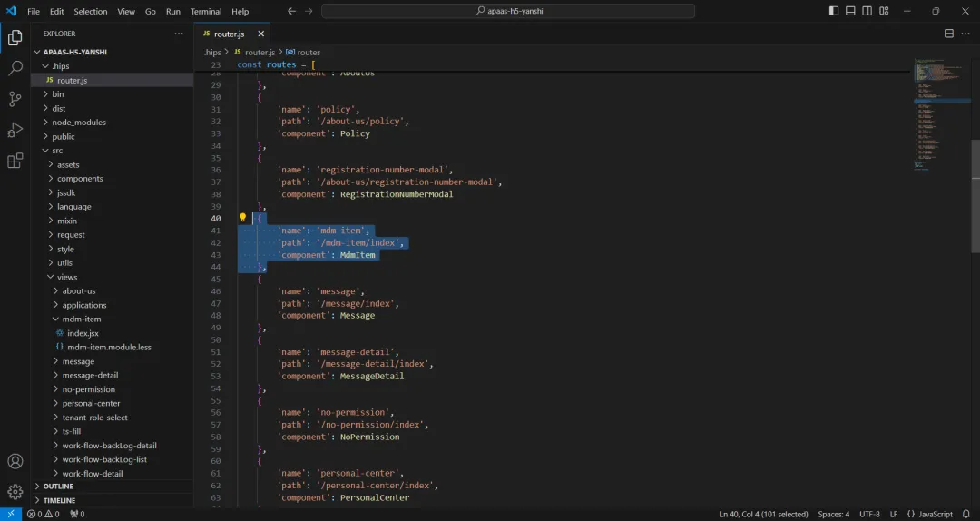Viewport: 980px width, 521px height.
Task: Open Customize Layout icon in title bar
Action: [x=884, y=11]
